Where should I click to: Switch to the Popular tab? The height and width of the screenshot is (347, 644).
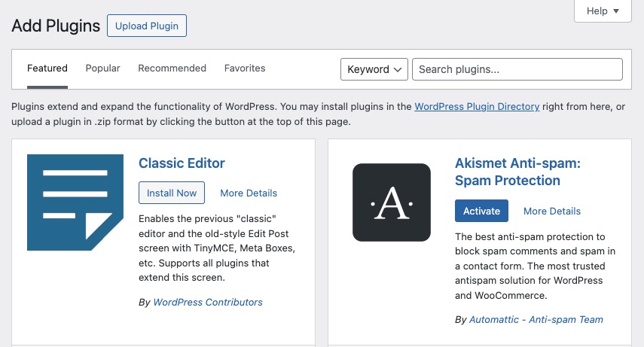(x=102, y=68)
